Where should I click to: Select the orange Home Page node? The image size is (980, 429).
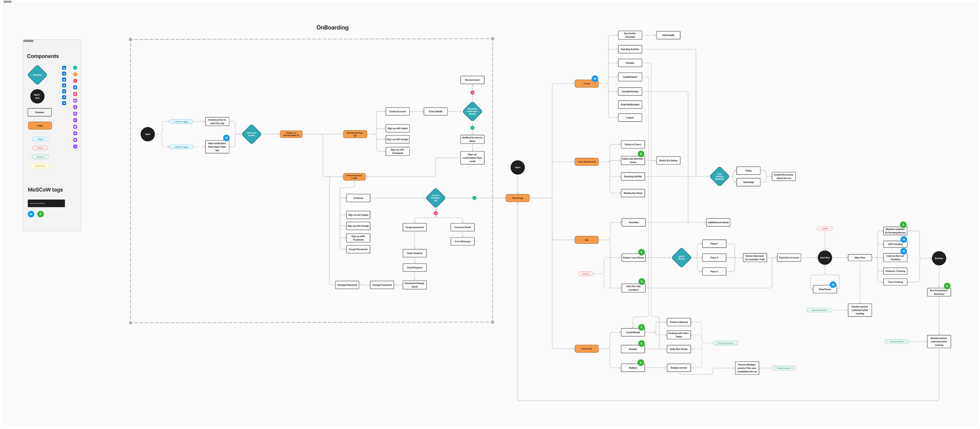(517, 198)
